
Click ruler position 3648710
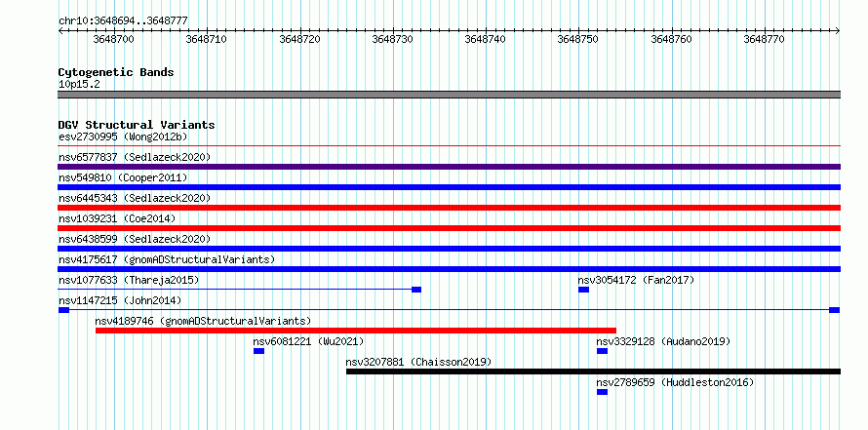(207, 39)
